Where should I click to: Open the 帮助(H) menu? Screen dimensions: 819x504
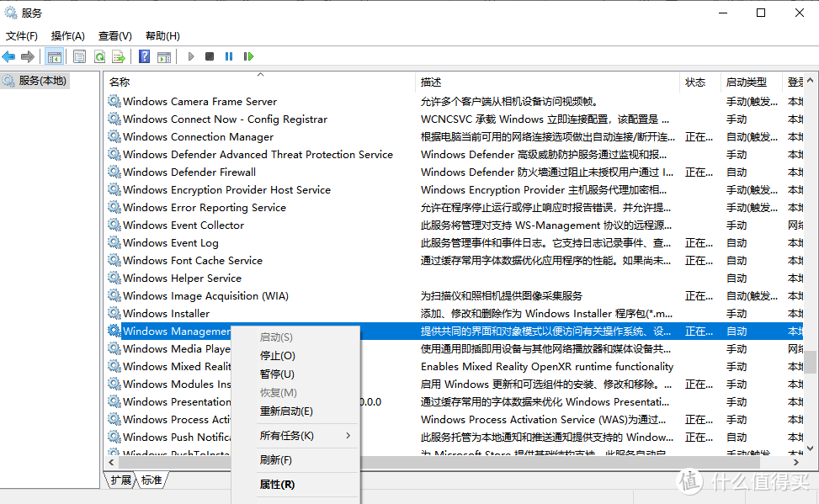[162, 36]
